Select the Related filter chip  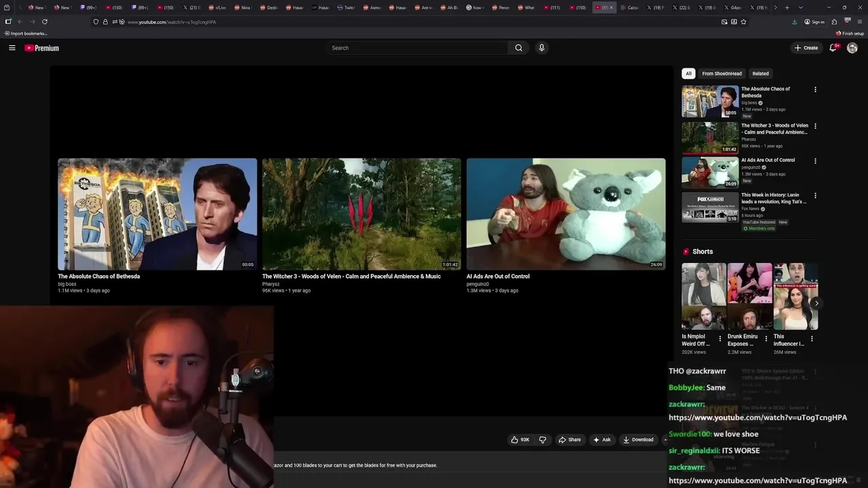click(x=760, y=73)
